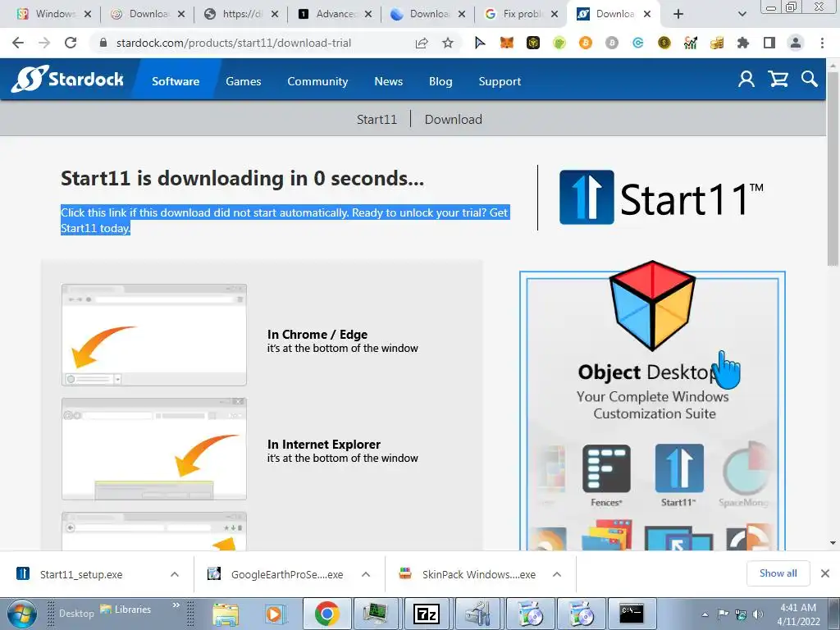
Task: Click the Start11 product logo
Action: 661,199
